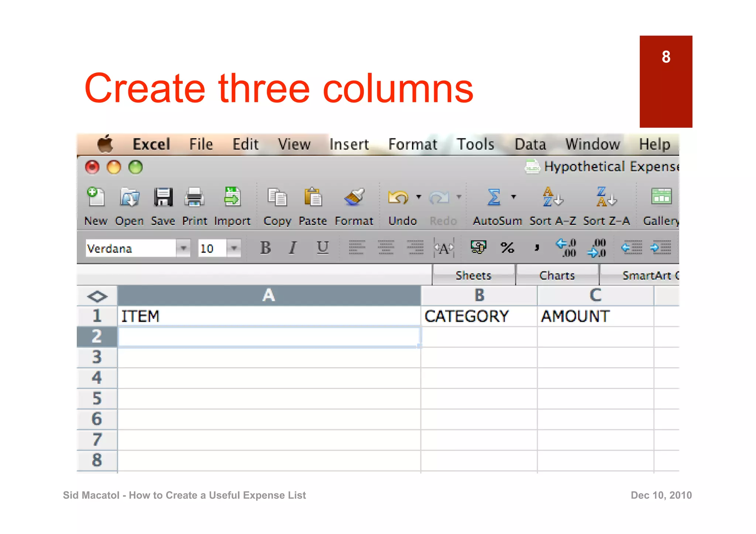Viewport: 756px width, 534px height.
Task: Switch to the Charts tab
Action: 557,275
